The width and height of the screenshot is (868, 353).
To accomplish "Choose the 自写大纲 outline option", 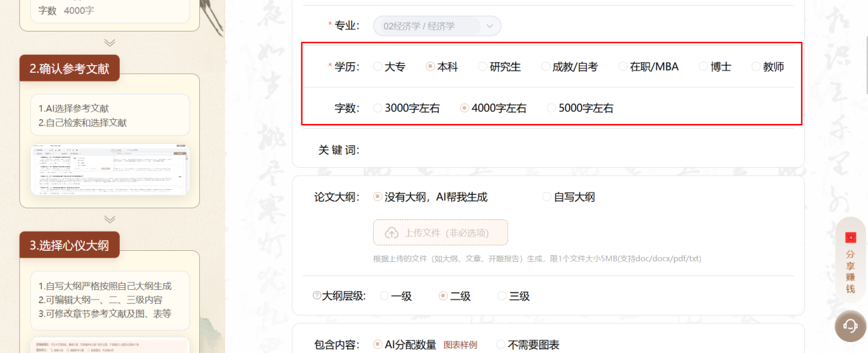I will pos(547,197).
